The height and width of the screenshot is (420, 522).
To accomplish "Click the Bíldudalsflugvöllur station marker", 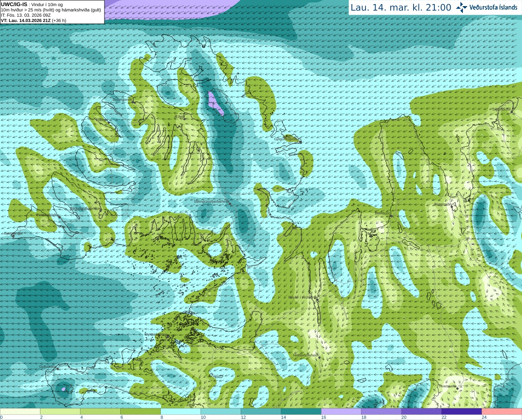I will coord(100,210).
